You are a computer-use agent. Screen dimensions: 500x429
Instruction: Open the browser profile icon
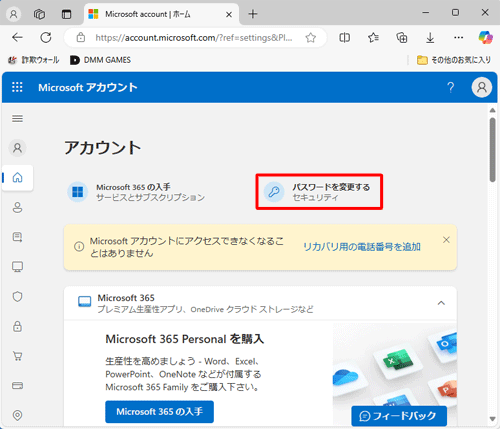[x=14, y=14]
